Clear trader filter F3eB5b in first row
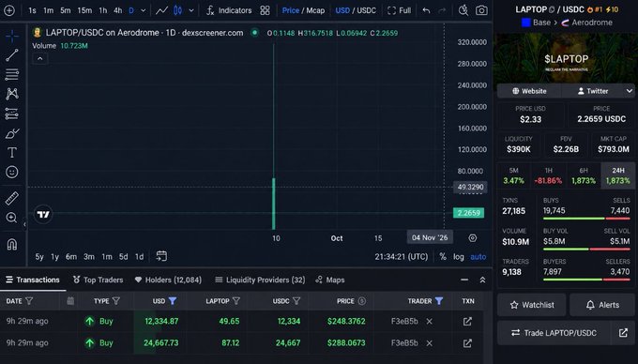Viewport: 638px width, 364px height. (429, 321)
